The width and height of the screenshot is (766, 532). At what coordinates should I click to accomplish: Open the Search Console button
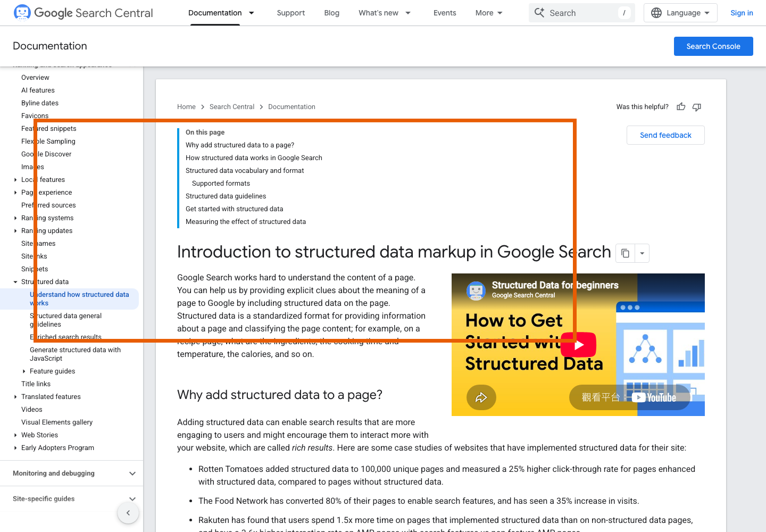coord(713,46)
